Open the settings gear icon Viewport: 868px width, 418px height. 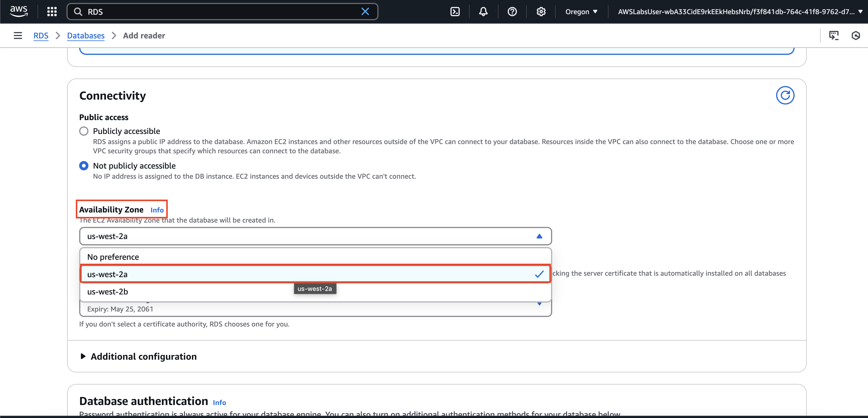[541, 12]
